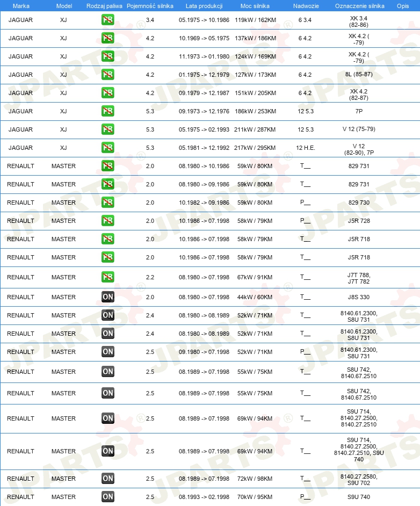The height and width of the screenshot is (506, 420).
Task: Click the Pojemność silnika column header
Action: [x=150, y=6]
